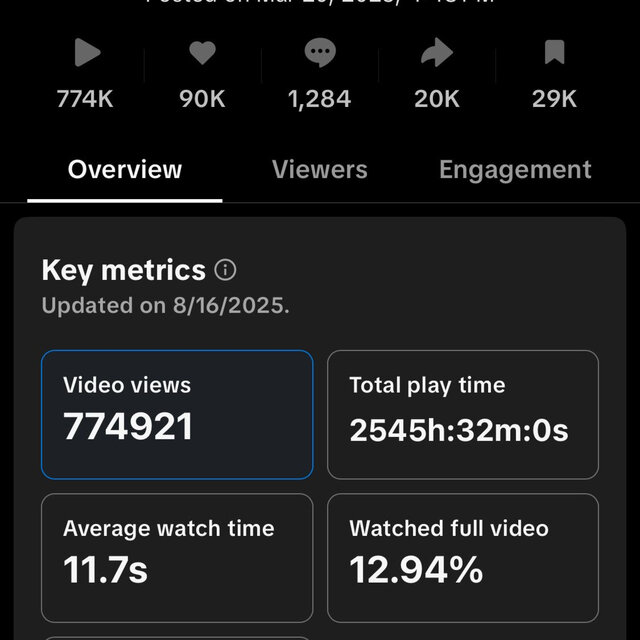This screenshot has height=640, width=640.
Task: Select the Video views metric card
Action: [x=177, y=415]
